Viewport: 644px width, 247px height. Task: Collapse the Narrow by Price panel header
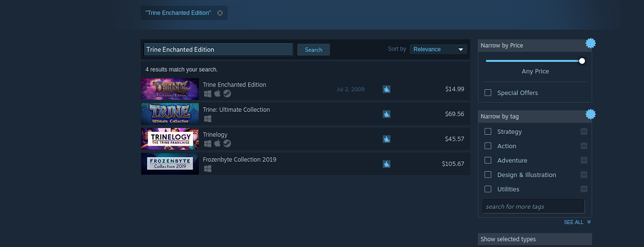[535, 46]
